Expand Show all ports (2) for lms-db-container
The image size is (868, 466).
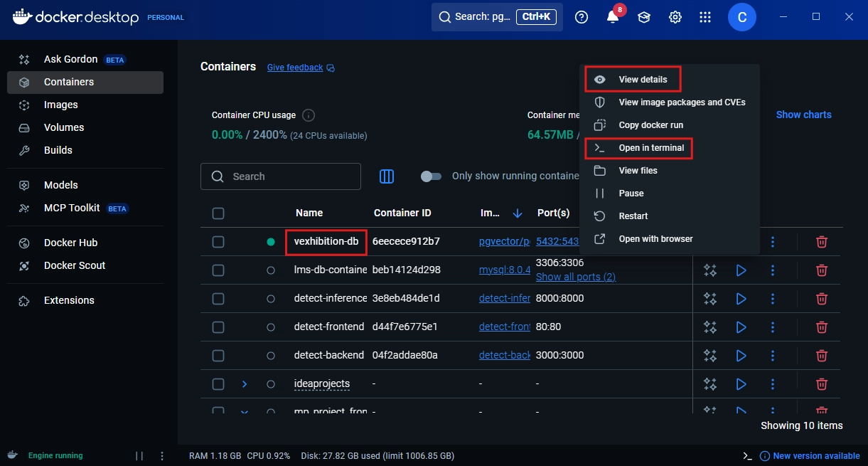(x=575, y=277)
